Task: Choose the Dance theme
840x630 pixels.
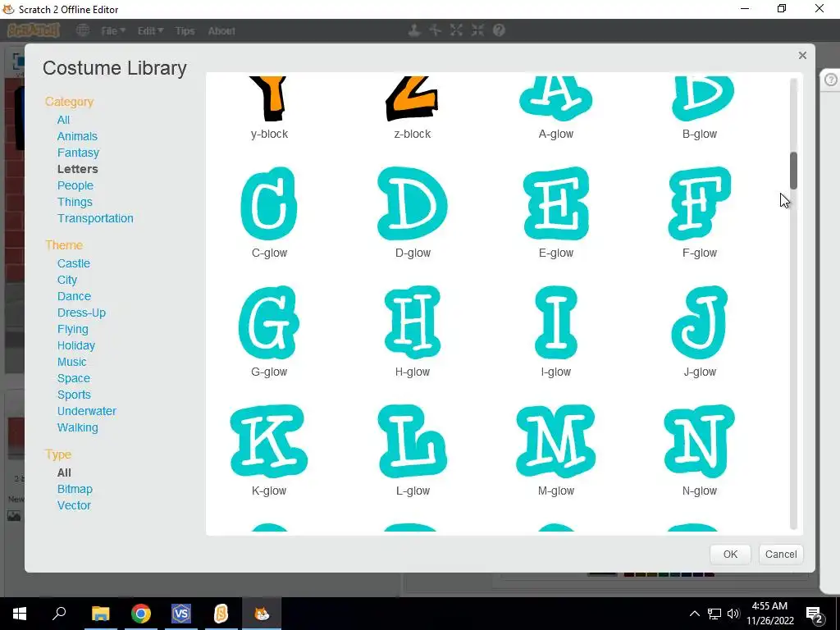Action: pos(74,296)
